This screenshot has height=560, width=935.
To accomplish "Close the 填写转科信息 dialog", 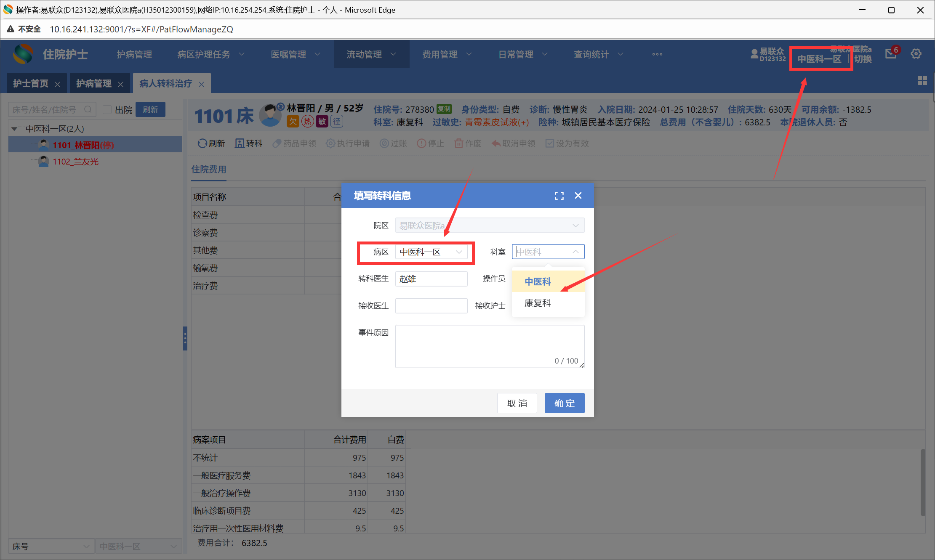I will [578, 196].
